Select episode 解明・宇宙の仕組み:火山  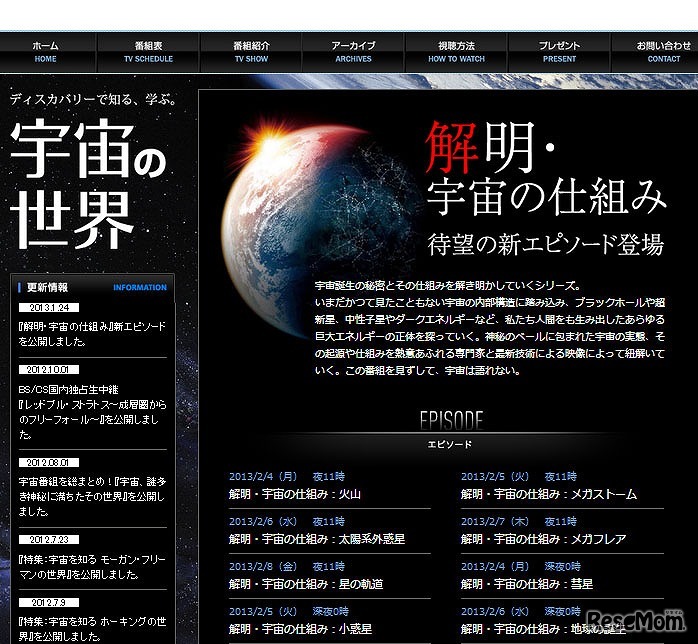[x=295, y=494]
